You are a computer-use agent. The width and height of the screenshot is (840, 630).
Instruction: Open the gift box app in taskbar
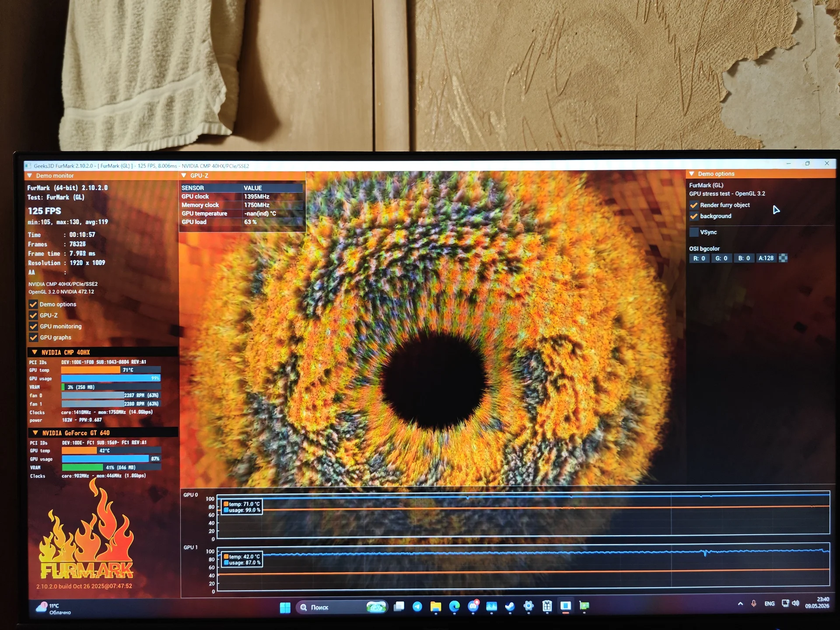[x=547, y=606]
